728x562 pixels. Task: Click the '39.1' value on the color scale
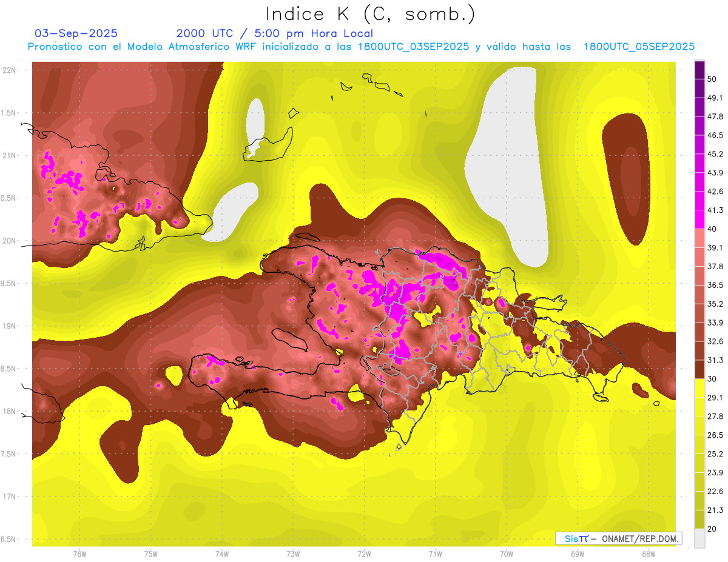click(x=715, y=248)
